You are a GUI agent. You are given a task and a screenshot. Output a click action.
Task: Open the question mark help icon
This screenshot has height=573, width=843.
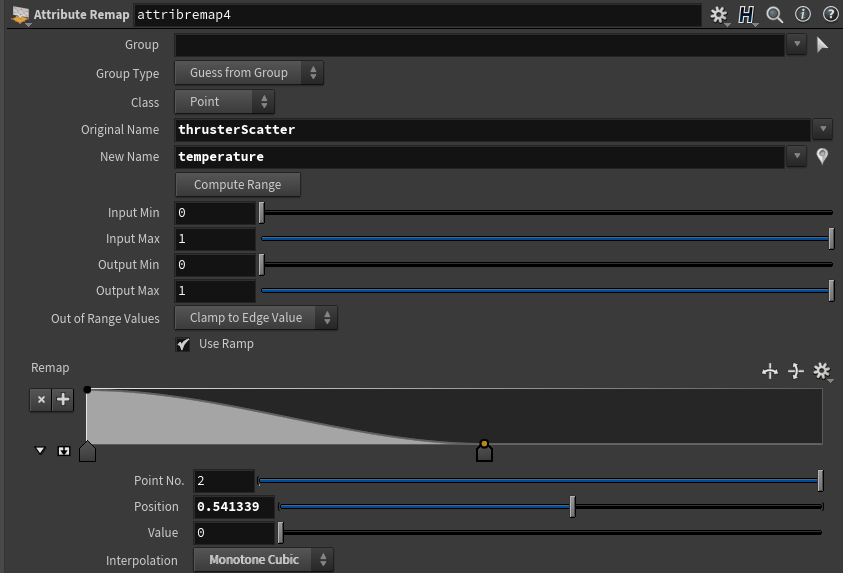click(x=831, y=14)
